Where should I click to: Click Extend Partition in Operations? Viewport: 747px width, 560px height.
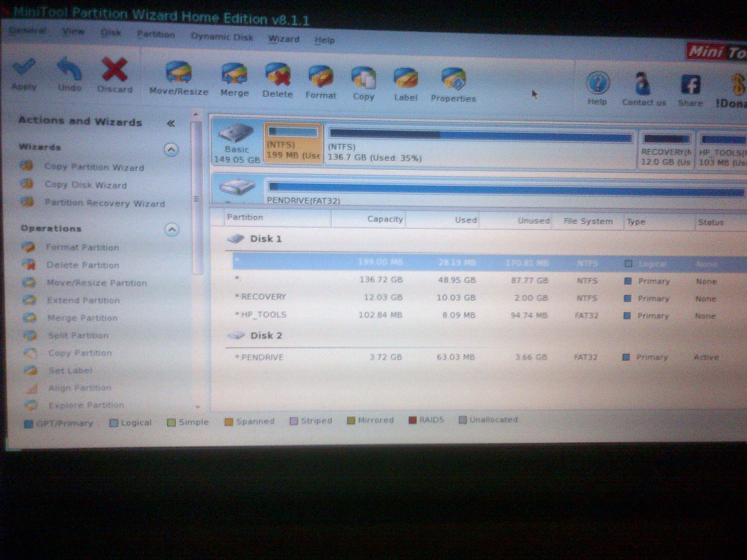(83, 300)
